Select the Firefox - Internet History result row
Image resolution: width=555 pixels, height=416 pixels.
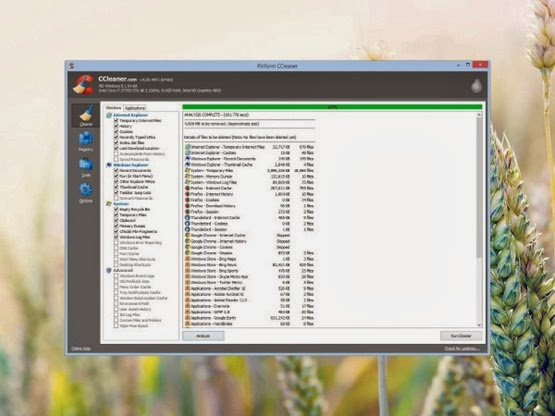click(249, 194)
